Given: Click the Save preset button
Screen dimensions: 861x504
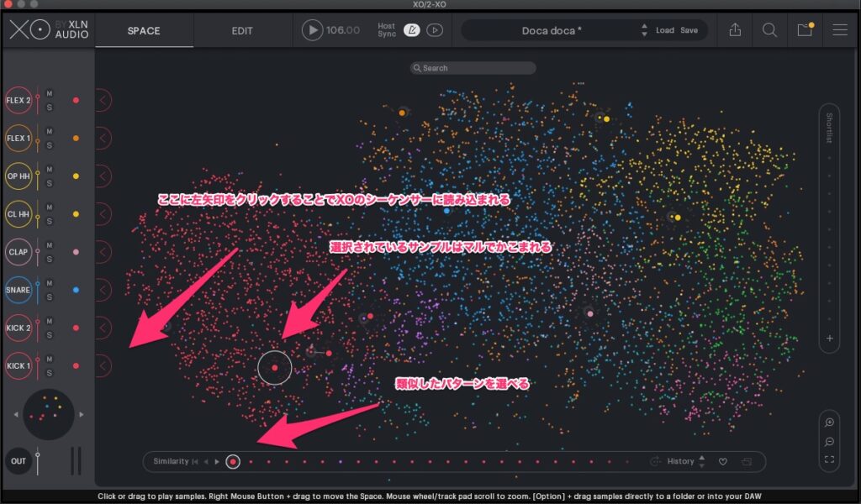Looking at the screenshot, I should click(x=689, y=30).
